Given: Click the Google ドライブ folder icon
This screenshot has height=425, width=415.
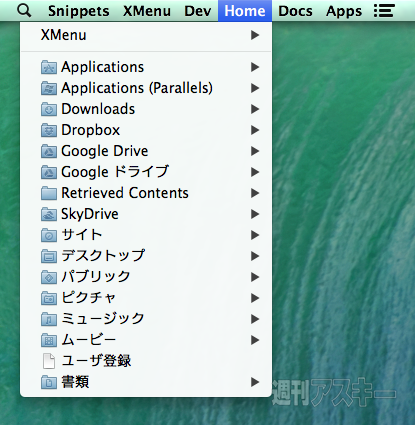Looking at the screenshot, I should click(x=49, y=172).
